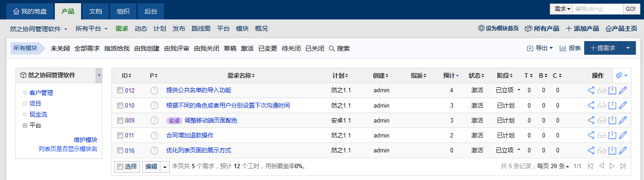
Task: Click the change icon for requirement 012
Action: pyautogui.click(x=591, y=90)
